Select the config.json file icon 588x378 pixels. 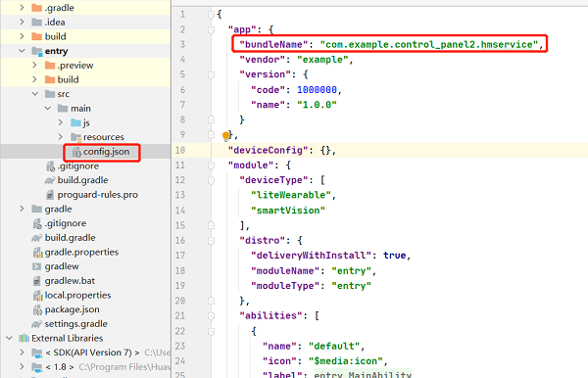tap(76, 152)
